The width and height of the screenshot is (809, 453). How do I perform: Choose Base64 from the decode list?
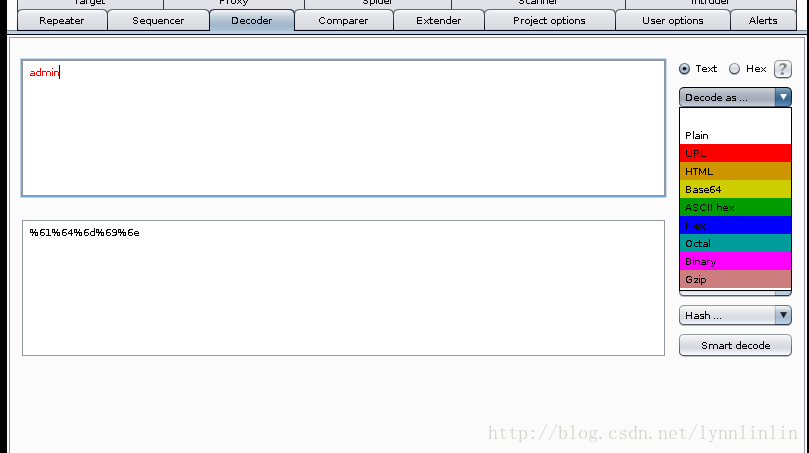click(735, 189)
